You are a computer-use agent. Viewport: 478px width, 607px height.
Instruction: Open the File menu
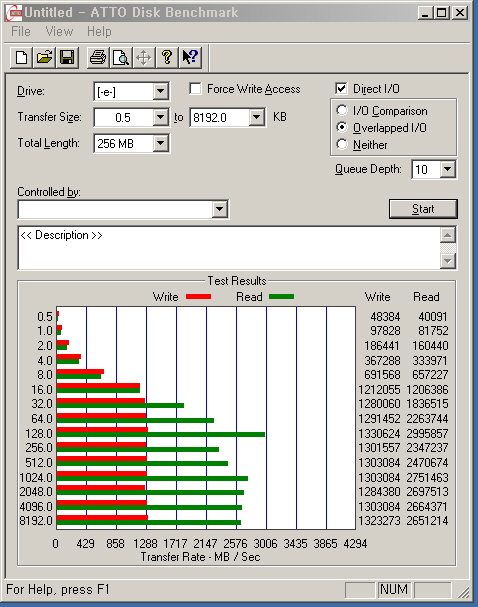click(x=21, y=31)
